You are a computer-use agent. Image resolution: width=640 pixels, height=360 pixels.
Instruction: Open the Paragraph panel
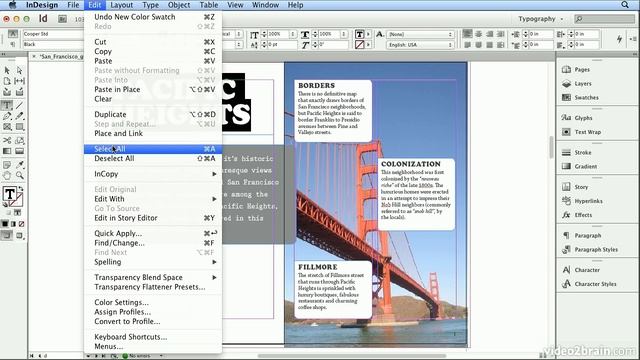tap(588, 236)
